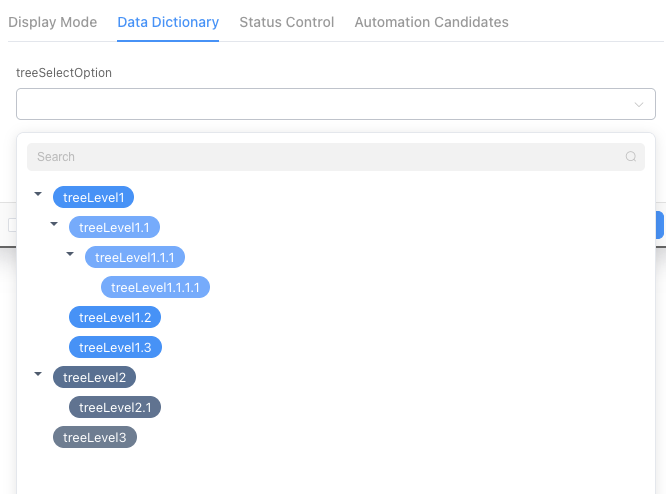The image size is (666, 494).
Task: Pick the treeLevel1.1.1 option
Action: tap(134, 257)
